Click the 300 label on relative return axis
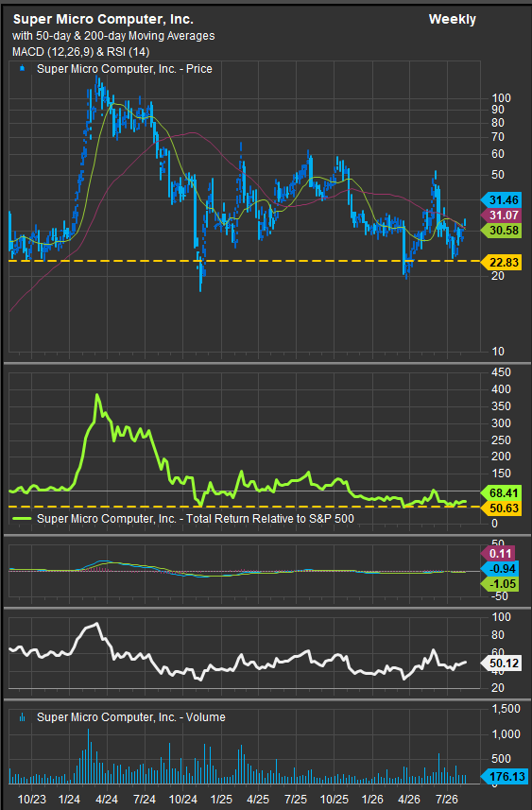This screenshot has width=532, height=810. click(501, 423)
